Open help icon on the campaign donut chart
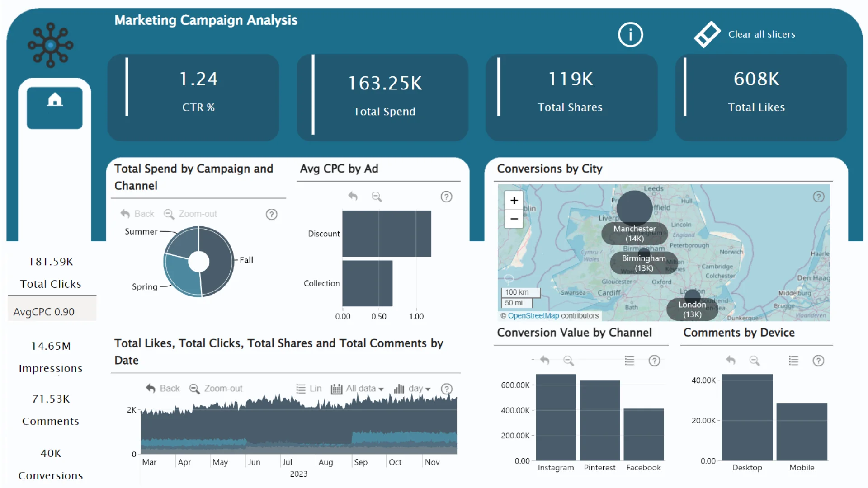 271,214
